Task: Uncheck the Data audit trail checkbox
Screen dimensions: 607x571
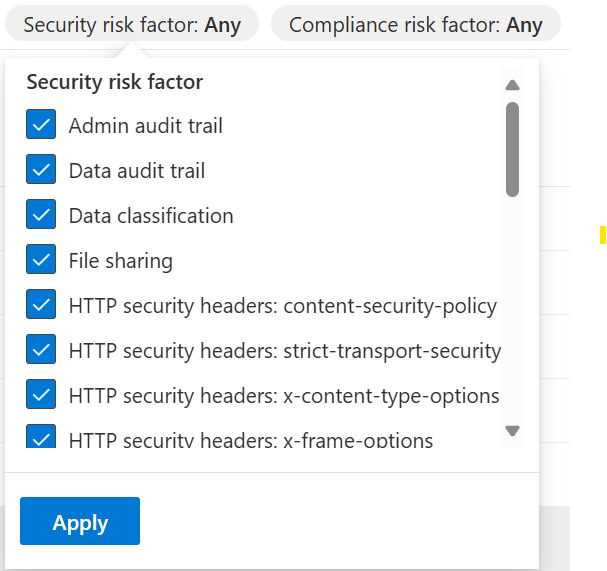Action: click(42, 171)
